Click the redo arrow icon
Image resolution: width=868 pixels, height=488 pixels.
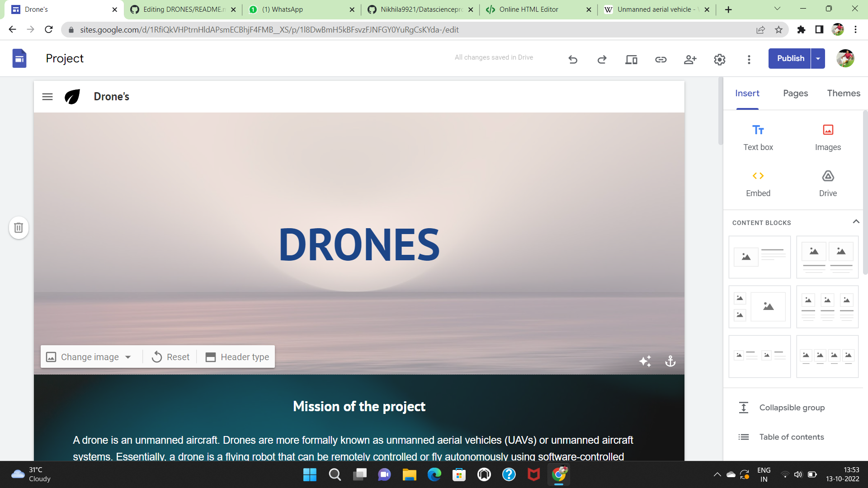tap(602, 59)
